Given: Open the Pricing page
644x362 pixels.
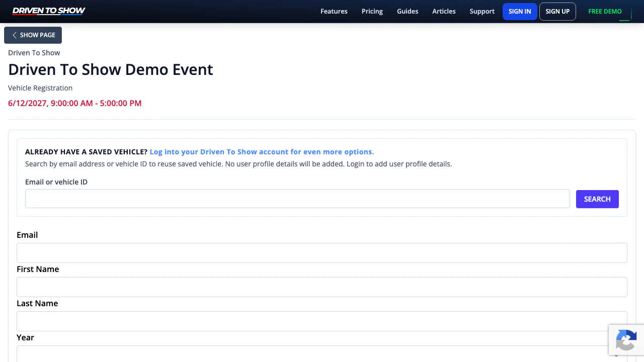Looking at the screenshot, I should 372,11.
